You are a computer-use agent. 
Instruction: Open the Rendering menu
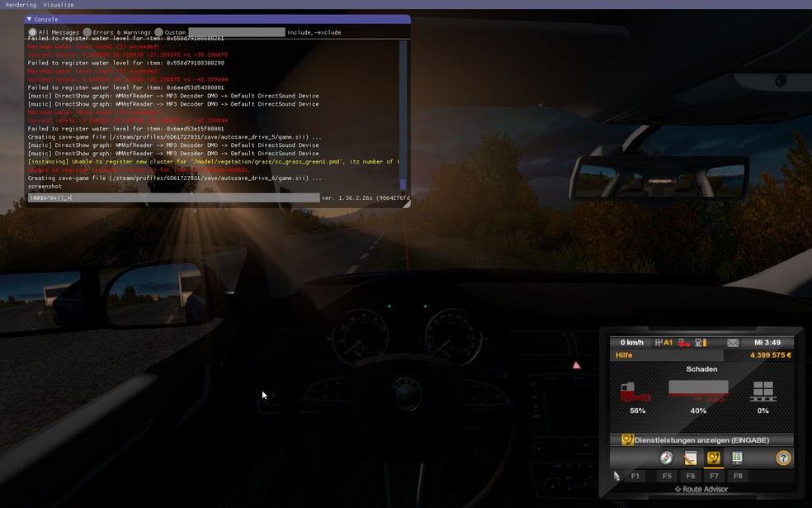[21, 5]
